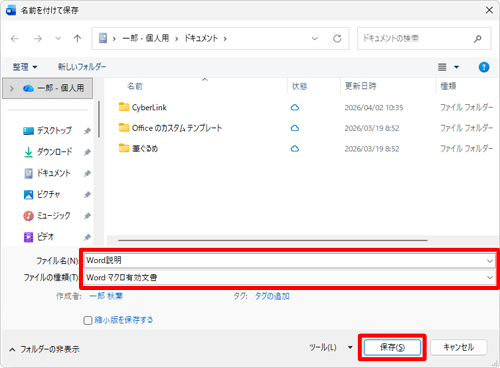Open the 整理 menu
Screen dimensions: 500x368
tap(25, 67)
